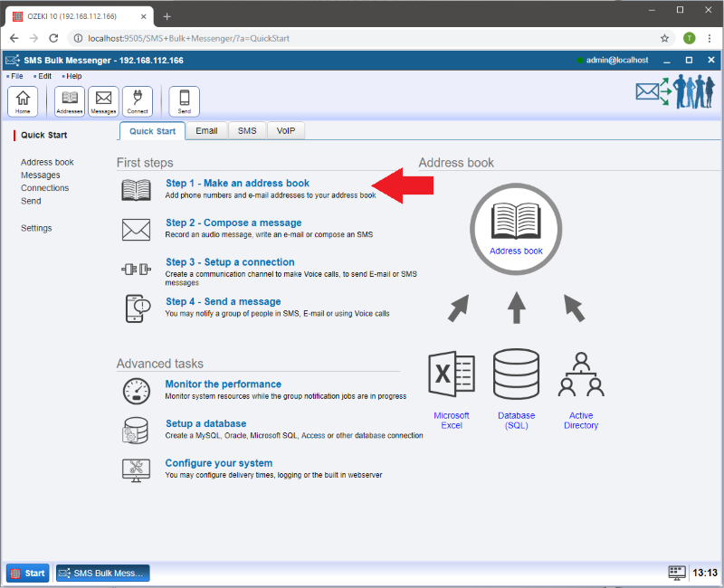Switch to the Email tab
Viewport: 724px width, 588px height.
point(206,131)
